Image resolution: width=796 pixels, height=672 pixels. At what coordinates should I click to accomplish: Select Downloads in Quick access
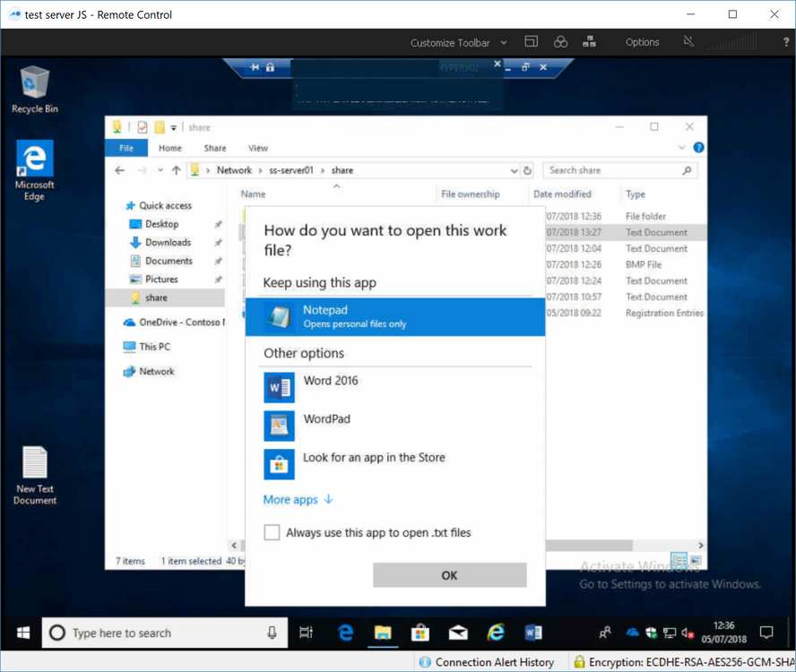[168, 243]
